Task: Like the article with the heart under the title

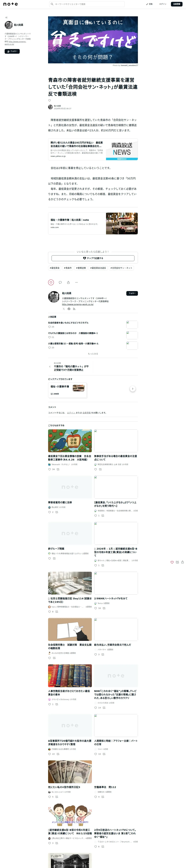Action: point(50,100)
